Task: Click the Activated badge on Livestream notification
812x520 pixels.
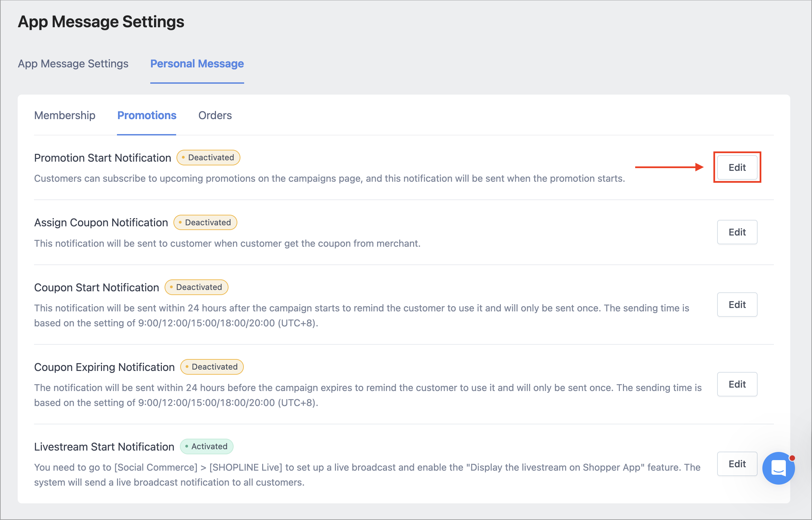Action: tap(206, 446)
